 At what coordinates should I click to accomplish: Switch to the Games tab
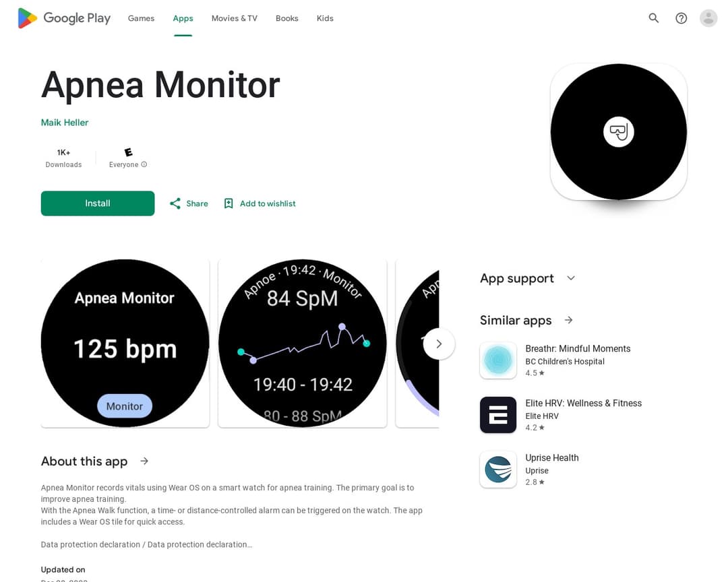(140, 18)
